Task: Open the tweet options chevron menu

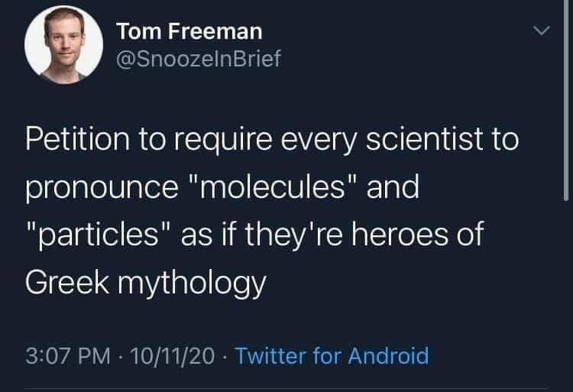Action: click(541, 32)
